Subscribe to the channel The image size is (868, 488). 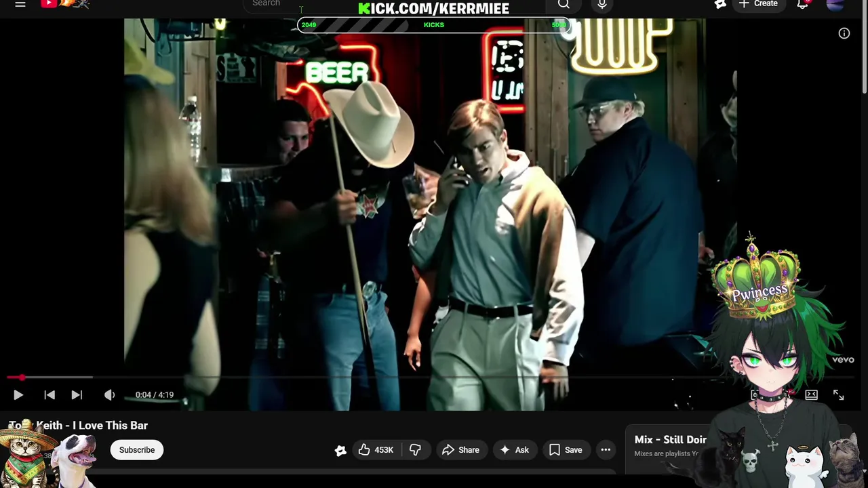tap(137, 450)
